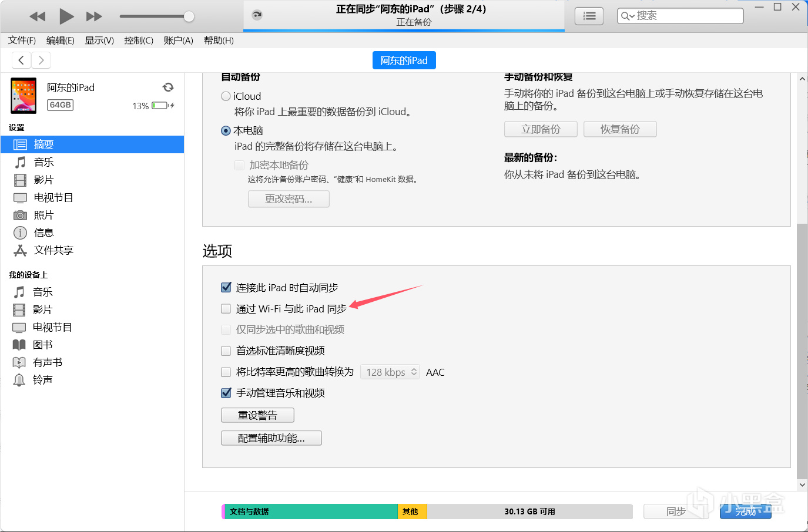Viewport: 808px width, 532px height.
Task: Click the 正在备份 status text
Action: coord(414,22)
